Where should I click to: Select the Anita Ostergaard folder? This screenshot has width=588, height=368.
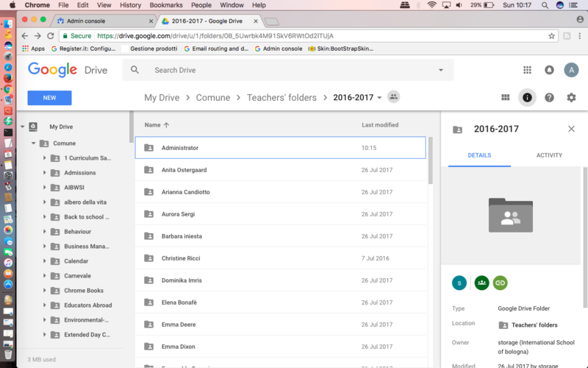[x=280, y=170]
